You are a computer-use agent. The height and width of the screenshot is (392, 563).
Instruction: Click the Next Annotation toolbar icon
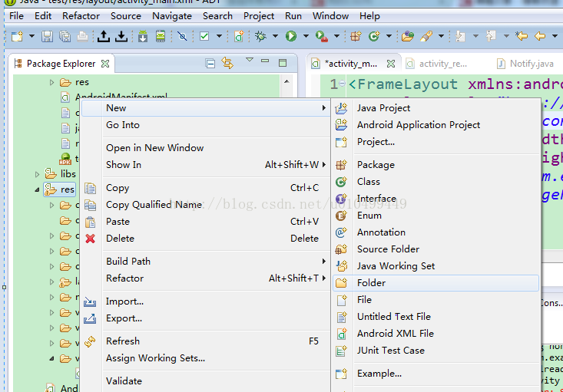pos(460,36)
